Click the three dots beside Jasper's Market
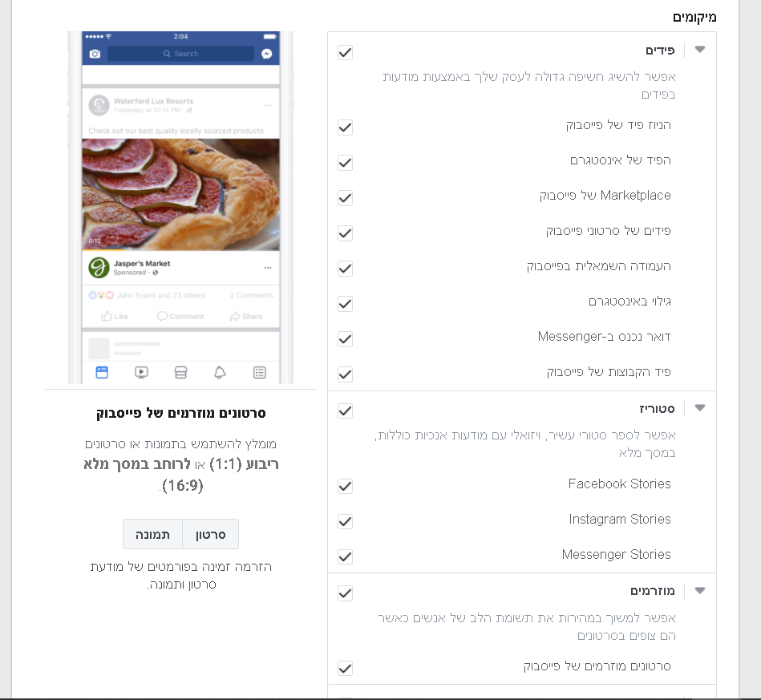The width and height of the screenshot is (761, 700). [x=268, y=268]
